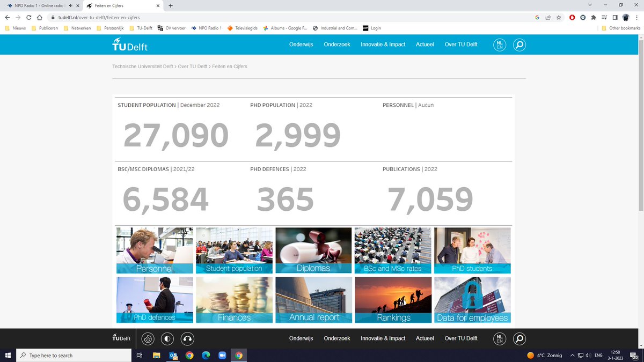Open Onderwijs in the header menu
The width and height of the screenshot is (644, 362).
(301, 45)
